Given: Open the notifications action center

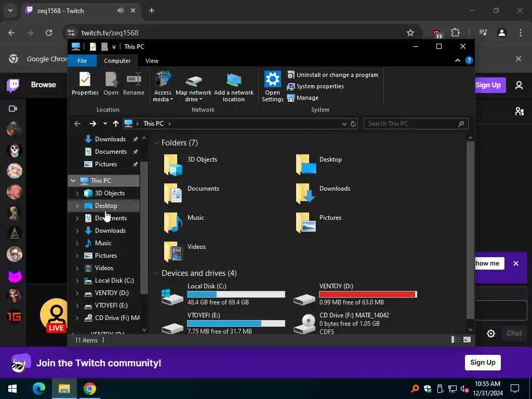Looking at the screenshot, I should tap(515, 389).
